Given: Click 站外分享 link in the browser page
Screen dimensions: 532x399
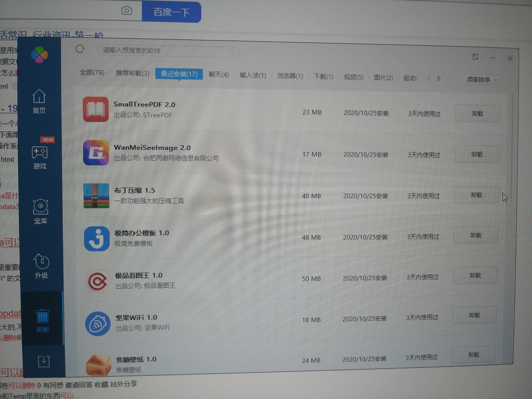Looking at the screenshot, I should (x=124, y=384).
